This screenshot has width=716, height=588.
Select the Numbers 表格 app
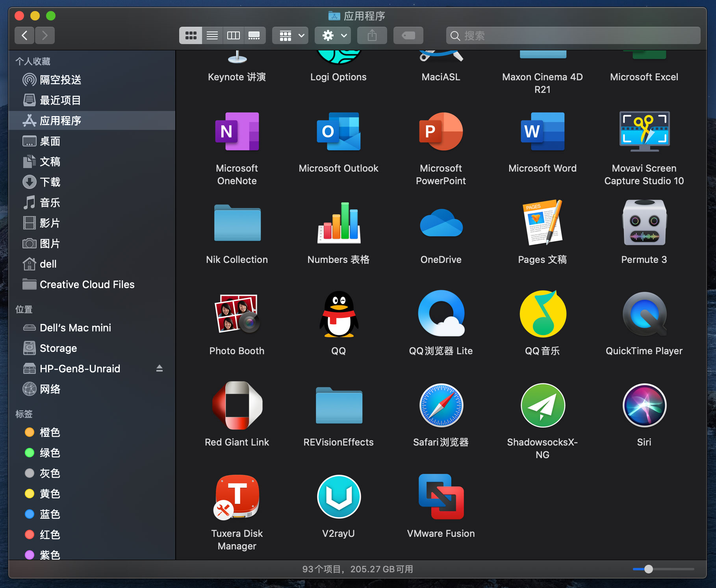(339, 223)
